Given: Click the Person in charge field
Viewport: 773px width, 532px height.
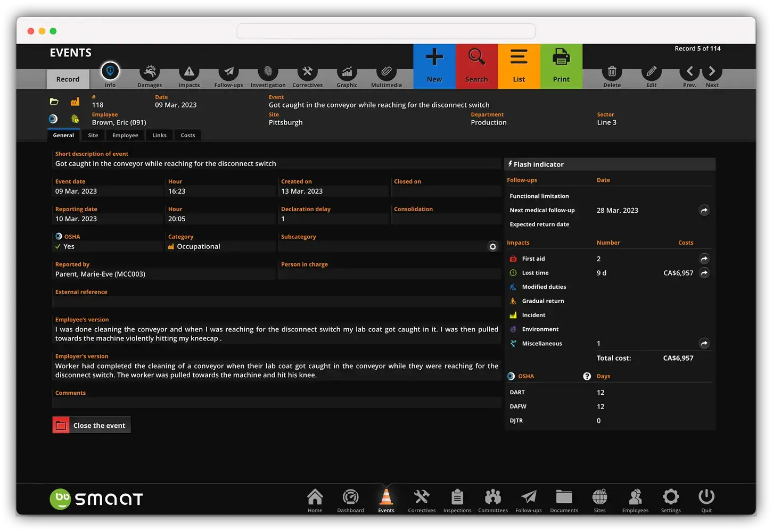Looking at the screenshot, I should click(x=390, y=274).
